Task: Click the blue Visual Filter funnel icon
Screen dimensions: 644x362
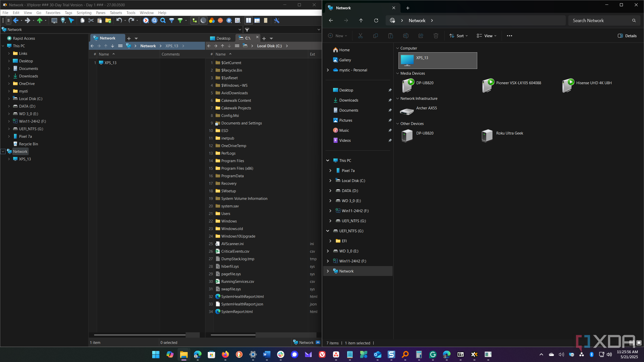Action: pyautogui.click(x=172, y=21)
